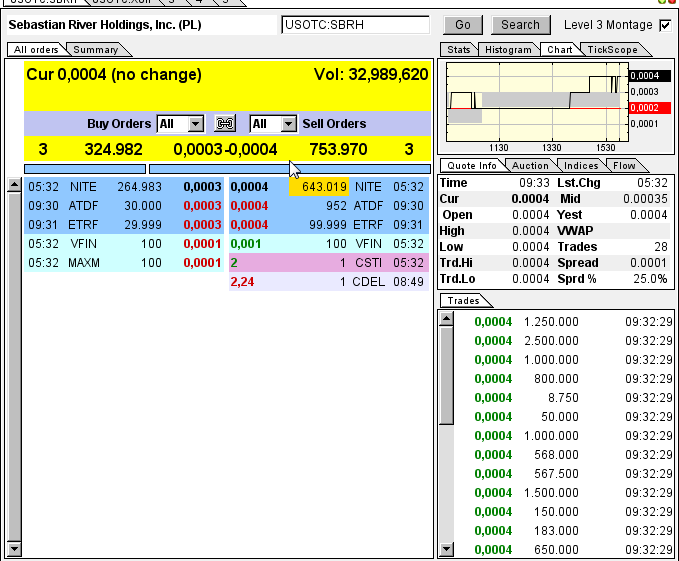Click the 568.000 trade row
The image size is (679, 561).
565,455
